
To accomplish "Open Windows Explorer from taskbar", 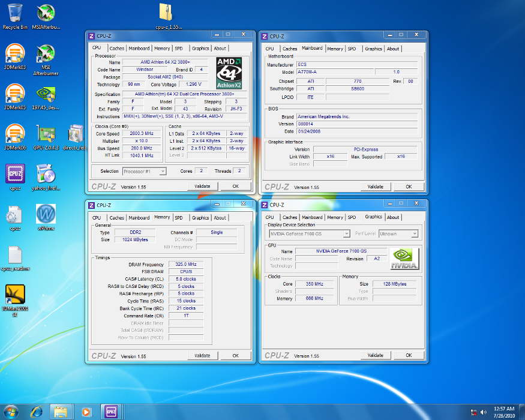I will click(61, 412).
